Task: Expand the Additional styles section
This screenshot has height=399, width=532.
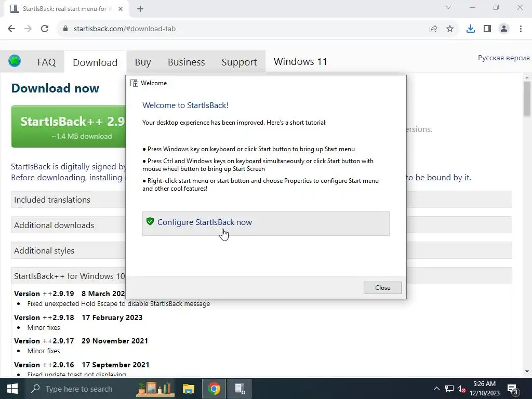Action: click(68, 250)
